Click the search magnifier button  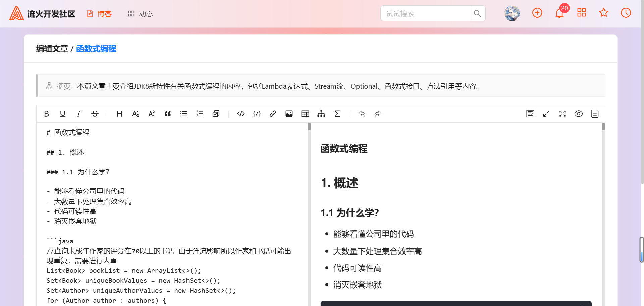tap(477, 13)
